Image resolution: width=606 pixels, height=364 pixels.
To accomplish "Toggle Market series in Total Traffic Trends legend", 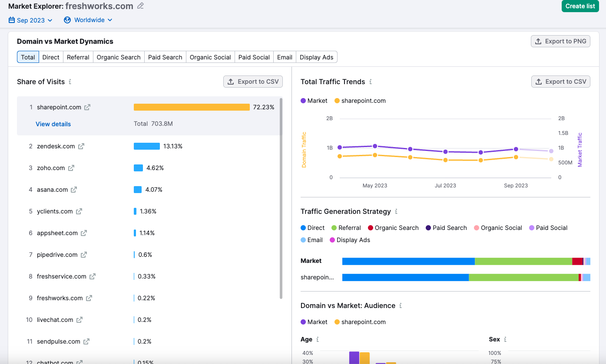I will point(314,101).
